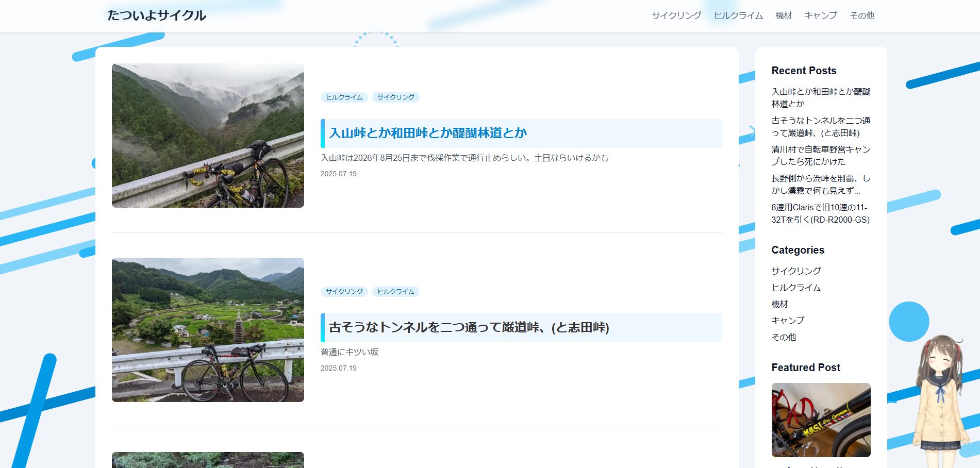Open recent post about 8速用Claris
Screen dimensions: 980x468
point(820,213)
